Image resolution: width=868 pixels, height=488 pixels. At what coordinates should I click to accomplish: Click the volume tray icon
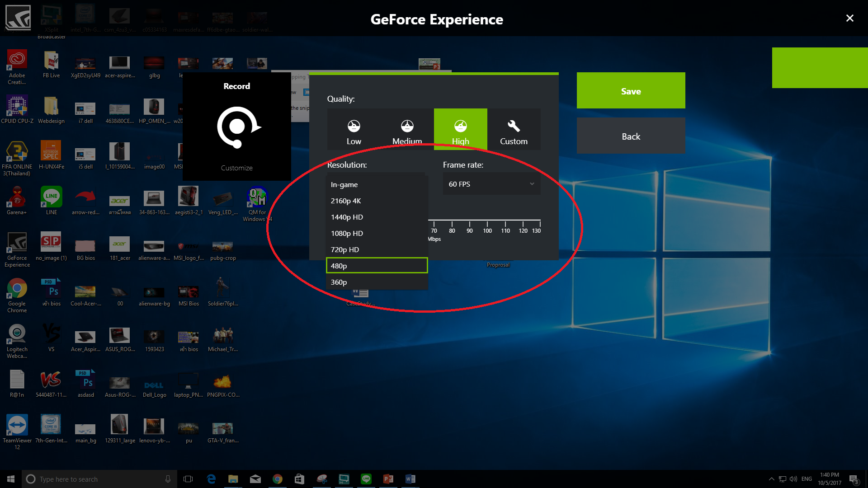tap(793, 479)
